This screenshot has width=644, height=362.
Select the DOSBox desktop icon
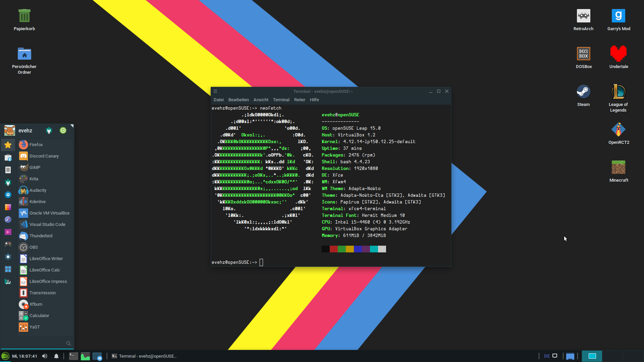click(584, 58)
